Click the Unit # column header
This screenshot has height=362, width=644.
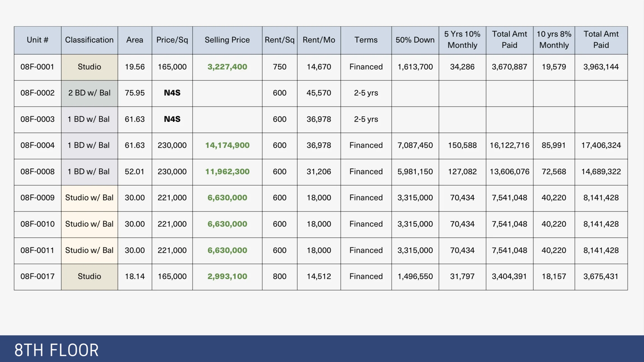click(38, 40)
